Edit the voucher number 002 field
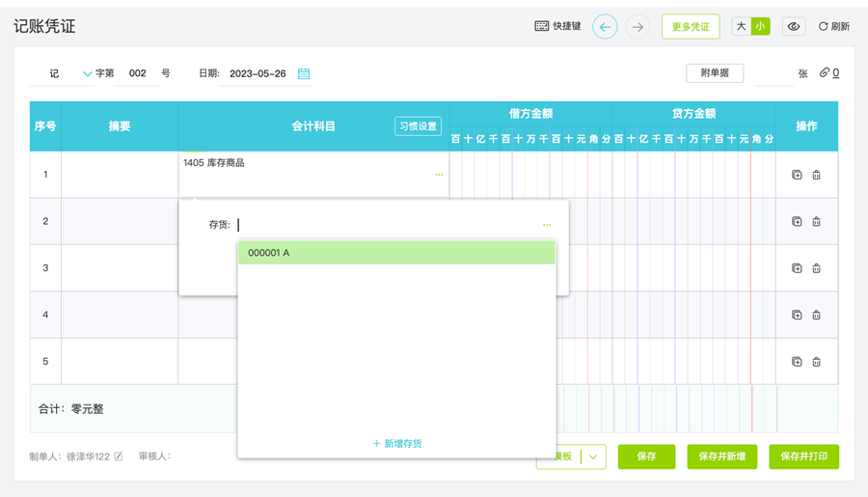The height and width of the screenshot is (497, 868). click(x=137, y=73)
